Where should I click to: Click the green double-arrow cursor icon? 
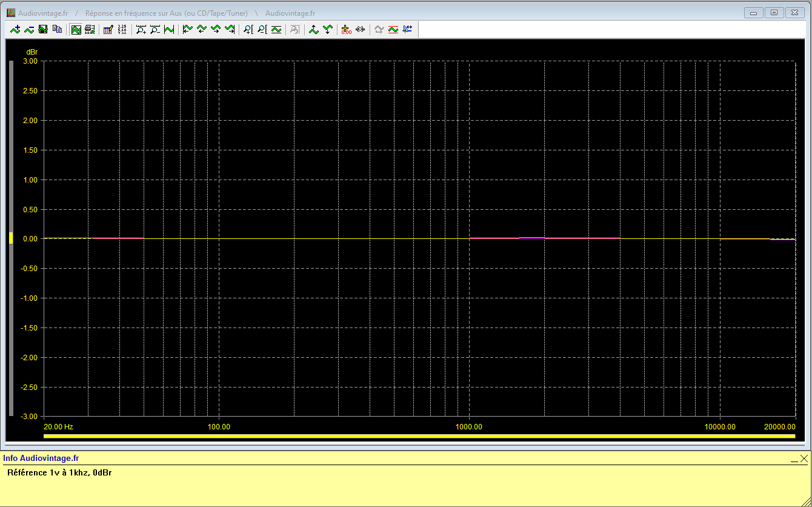(x=361, y=29)
